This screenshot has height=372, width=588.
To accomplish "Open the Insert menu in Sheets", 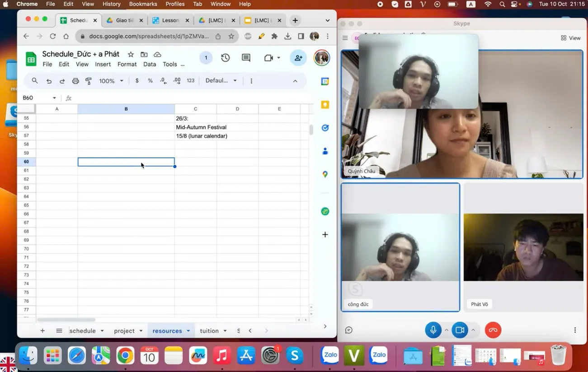I will (x=103, y=64).
